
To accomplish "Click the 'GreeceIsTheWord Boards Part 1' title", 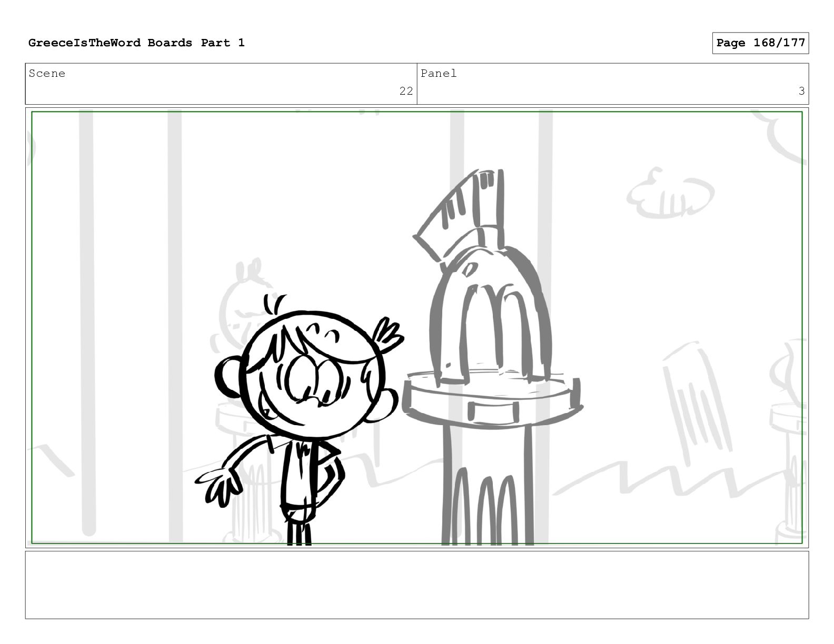I will tap(136, 43).
